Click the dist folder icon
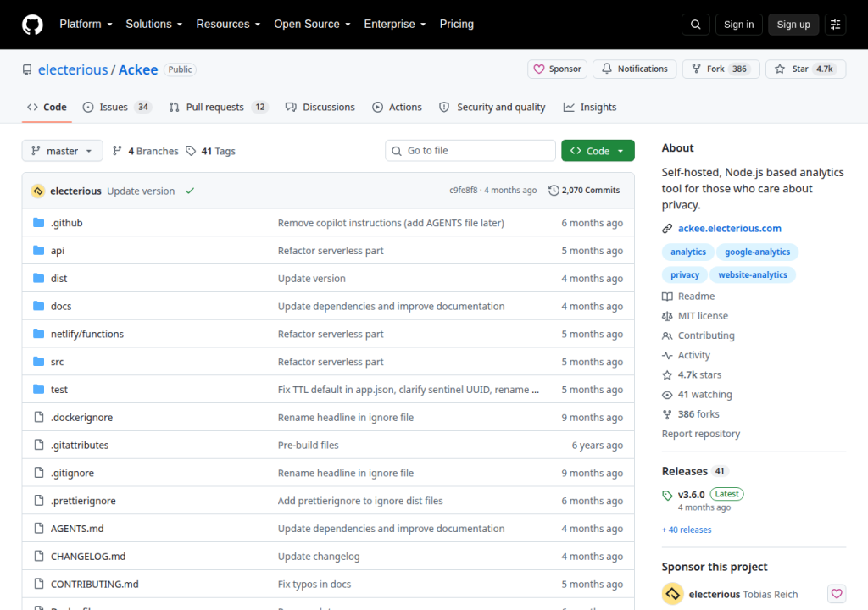Screen dimensions: 868x610 point(38,278)
